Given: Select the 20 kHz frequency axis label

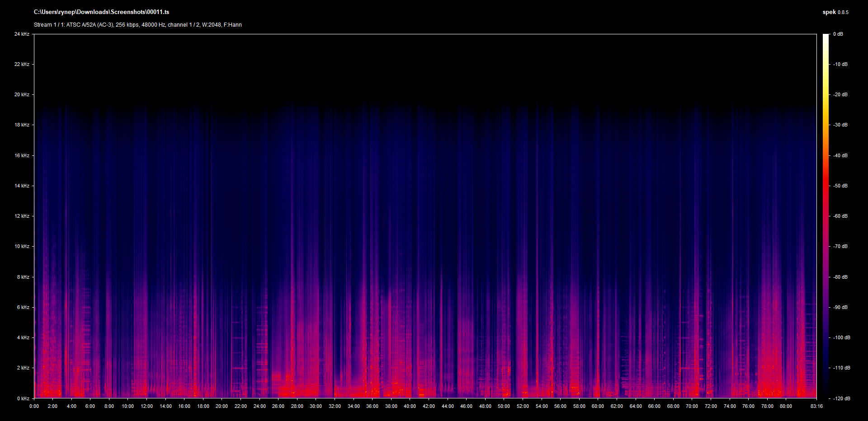Looking at the screenshot, I should (x=22, y=95).
